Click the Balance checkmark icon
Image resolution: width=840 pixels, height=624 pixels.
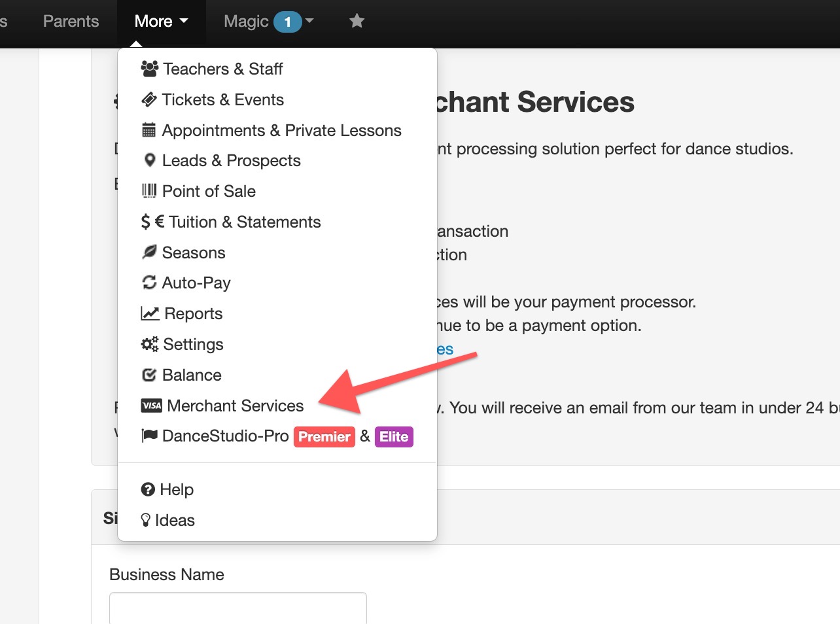point(149,375)
